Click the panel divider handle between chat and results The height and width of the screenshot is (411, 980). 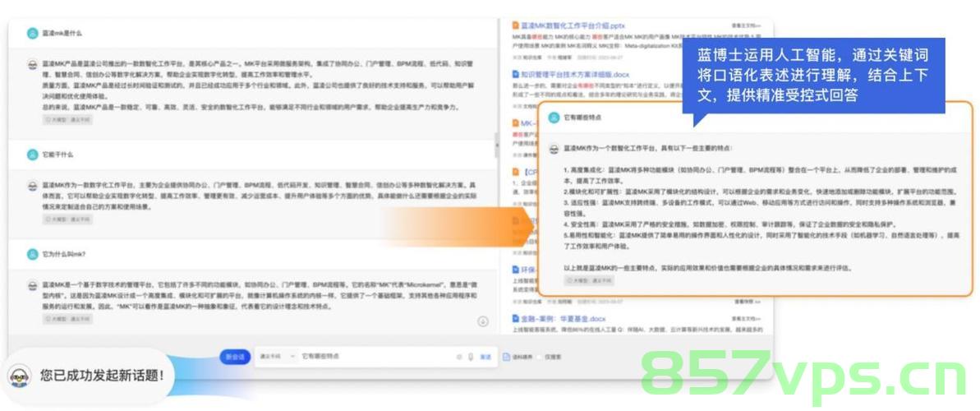click(498, 145)
